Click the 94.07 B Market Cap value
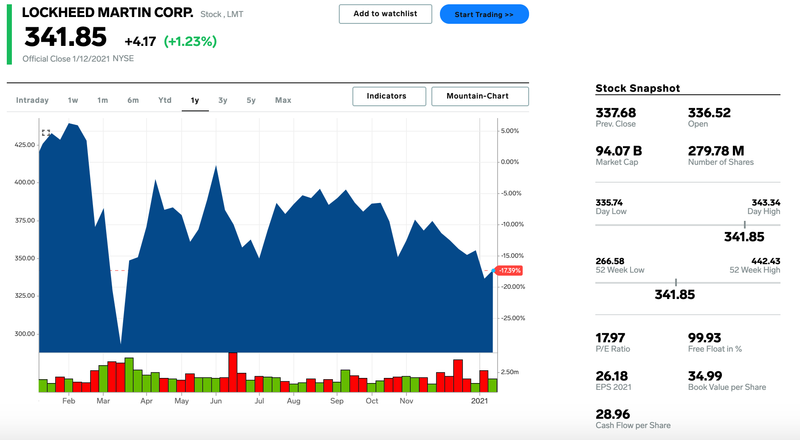 tap(619, 151)
